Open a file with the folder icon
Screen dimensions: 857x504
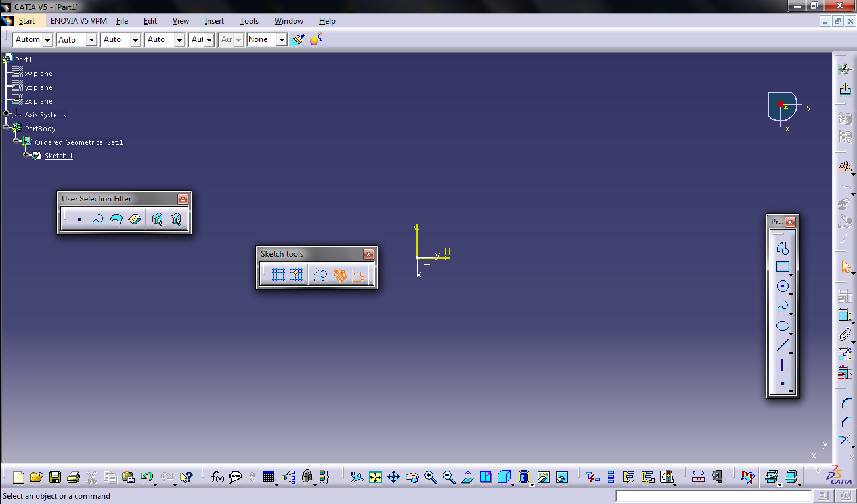(x=36, y=477)
